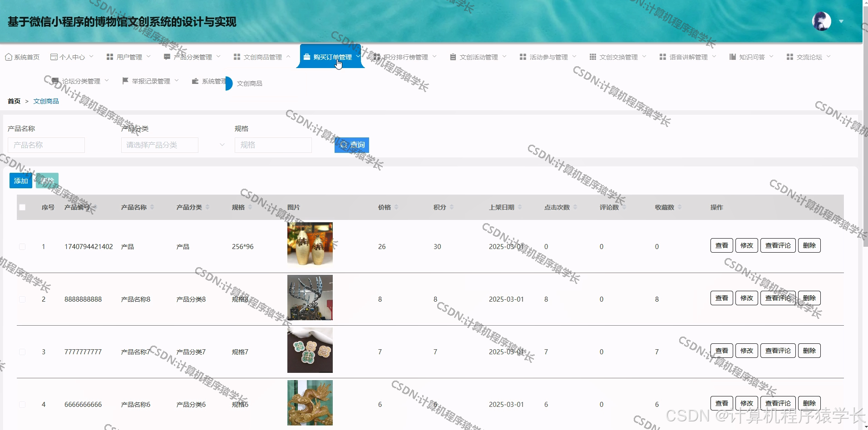Click the home icon beside 系统首页

coord(9,57)
